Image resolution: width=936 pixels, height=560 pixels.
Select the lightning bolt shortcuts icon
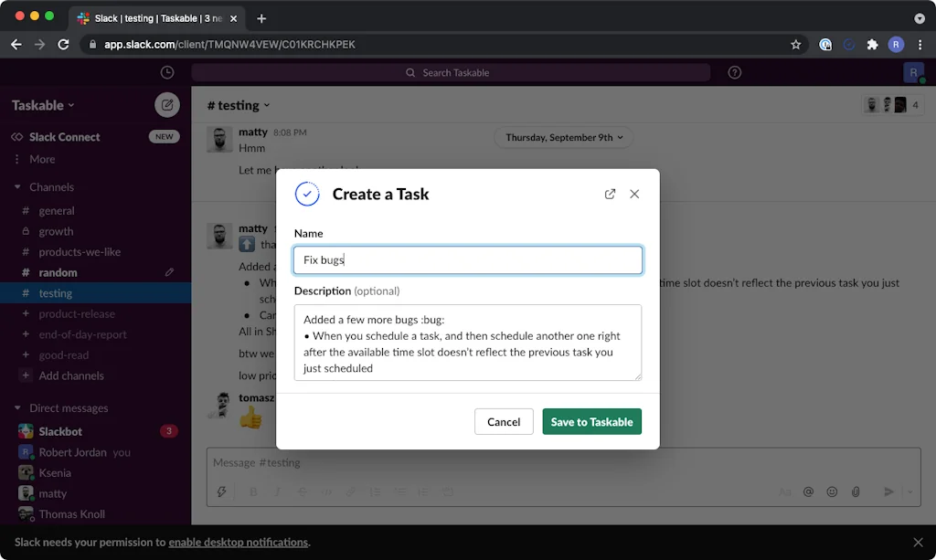[222, 491]
